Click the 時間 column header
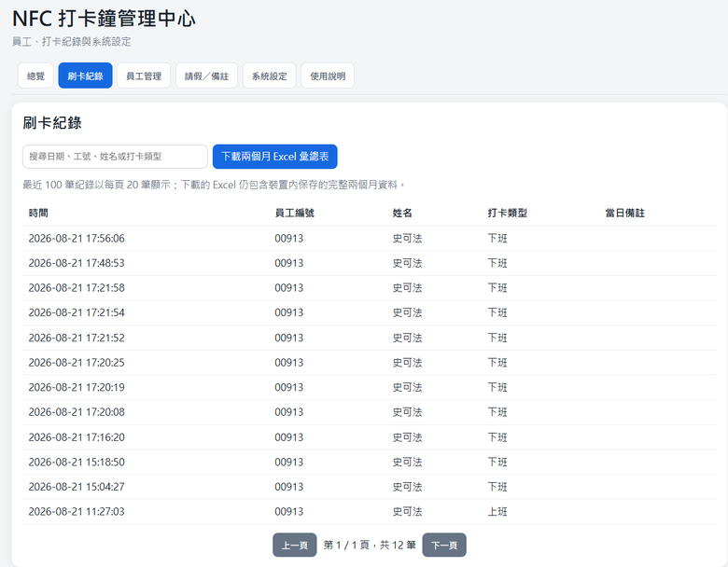Screen dimensions: 728x567 38,213
